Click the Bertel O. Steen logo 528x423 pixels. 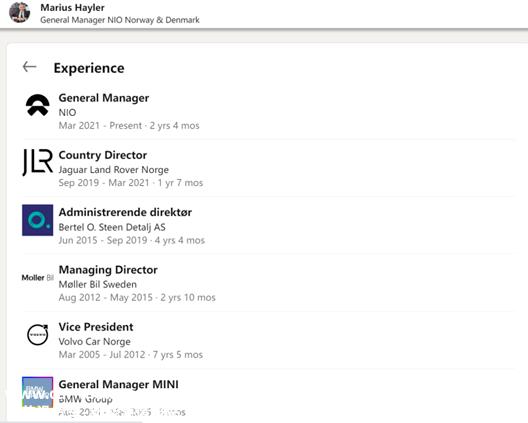38,220
